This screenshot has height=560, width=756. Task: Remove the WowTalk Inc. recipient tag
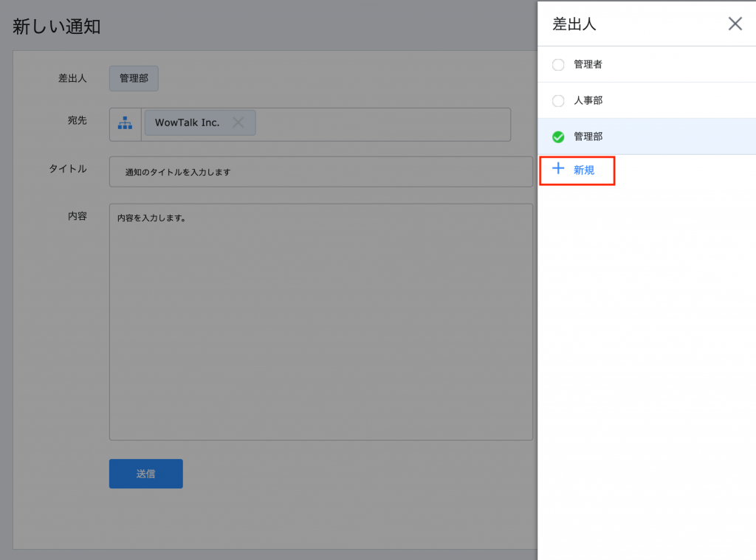coord(238,122)
